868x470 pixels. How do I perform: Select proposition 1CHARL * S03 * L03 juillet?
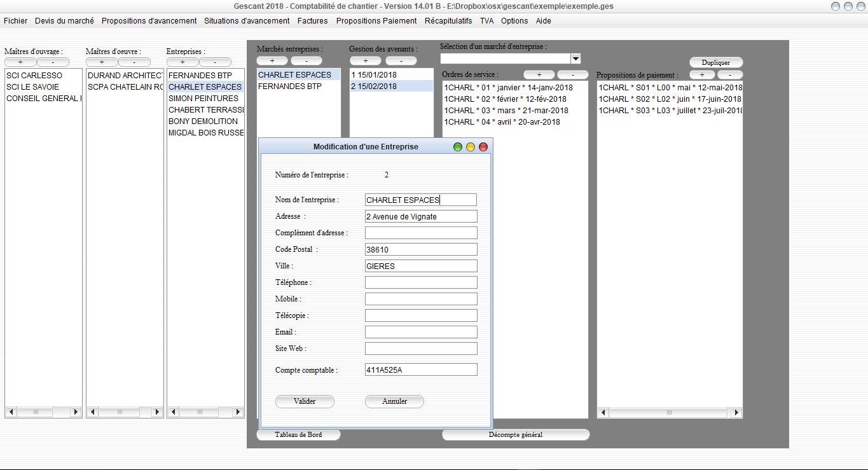pyautogui.click(x=670, y=110)
